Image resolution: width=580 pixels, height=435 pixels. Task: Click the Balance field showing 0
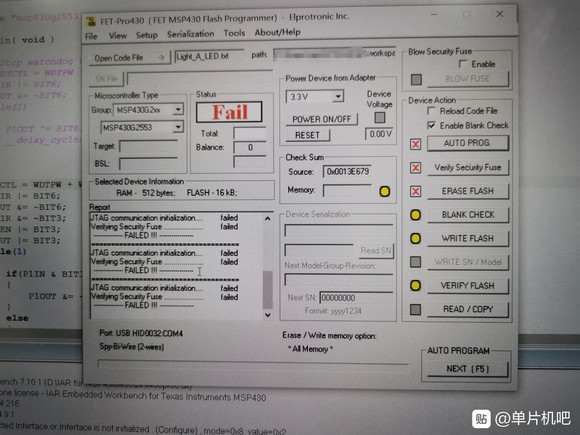coord(250,147)
